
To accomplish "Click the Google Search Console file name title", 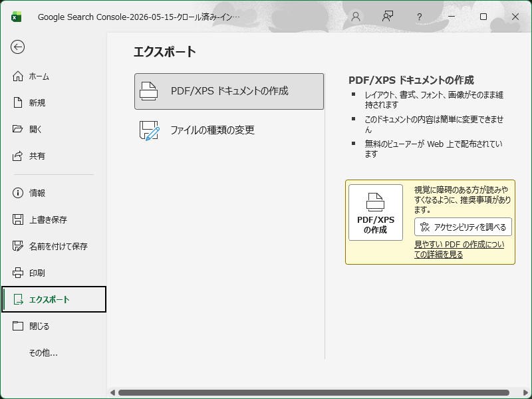I will pyautogui.click(x=138, y=17).
